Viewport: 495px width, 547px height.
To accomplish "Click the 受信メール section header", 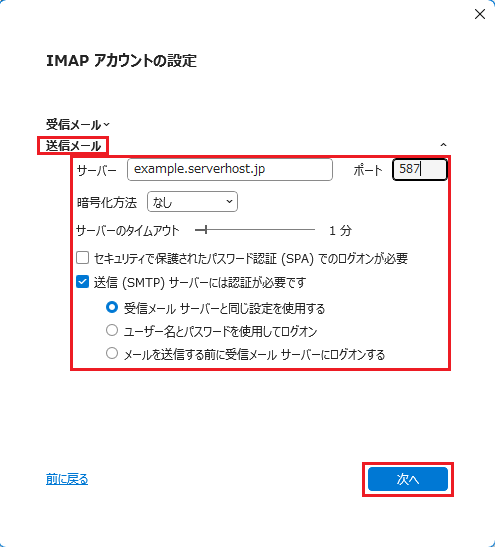I will pyautogui.click(x=73, y=125).
